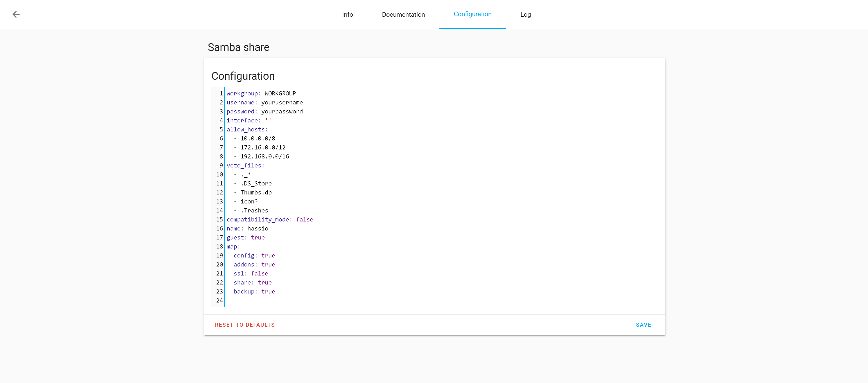Go back using the back arrow
This screenshot has width=868, height=383.
click(16, 14)
